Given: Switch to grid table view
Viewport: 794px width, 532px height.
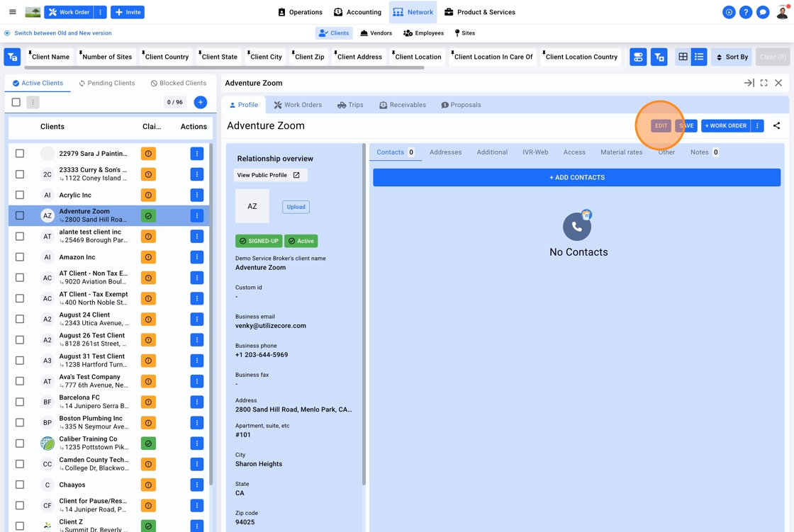Looking at the screenshot, I should coord(683,57).
